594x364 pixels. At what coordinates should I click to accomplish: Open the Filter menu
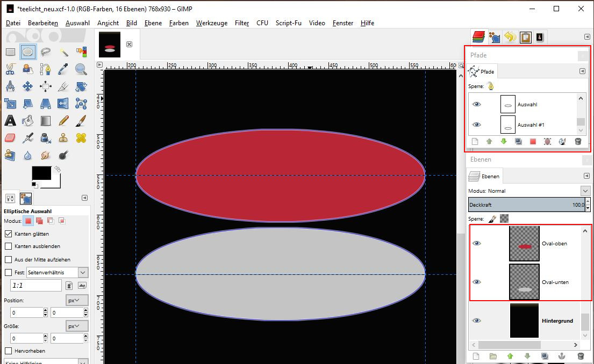pos(242,23)
